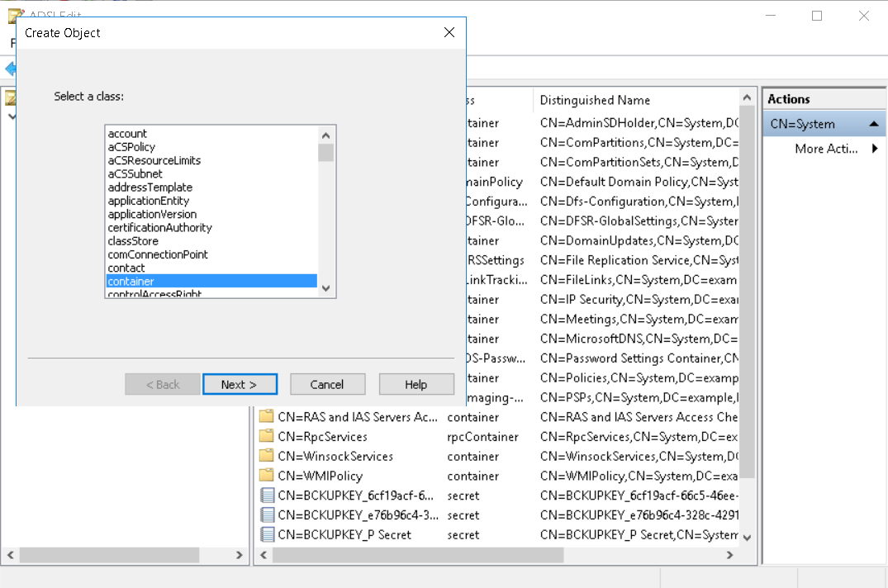Choose certificationAuthority from class list
888x588 pixels.
pos(159,228)
